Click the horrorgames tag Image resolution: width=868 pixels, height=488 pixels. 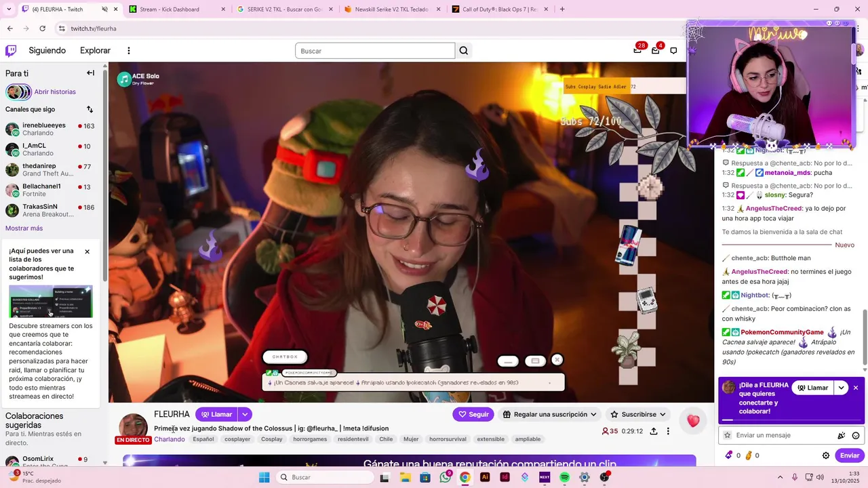(310, 439)
